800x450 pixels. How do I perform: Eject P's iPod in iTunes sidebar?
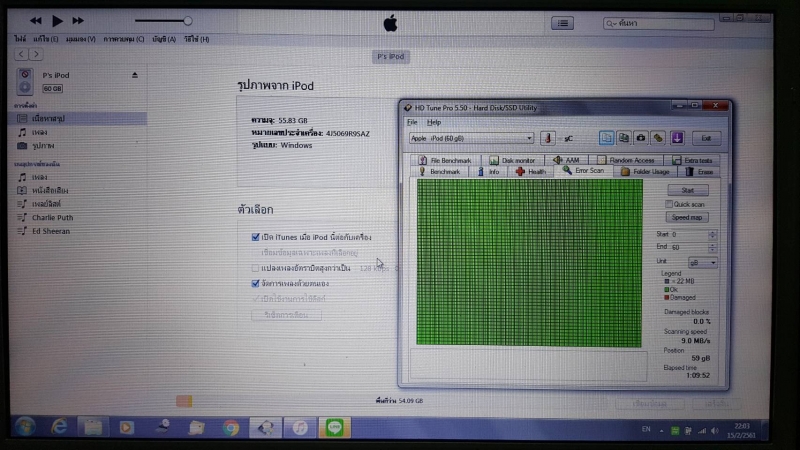[x=135, y=75]
